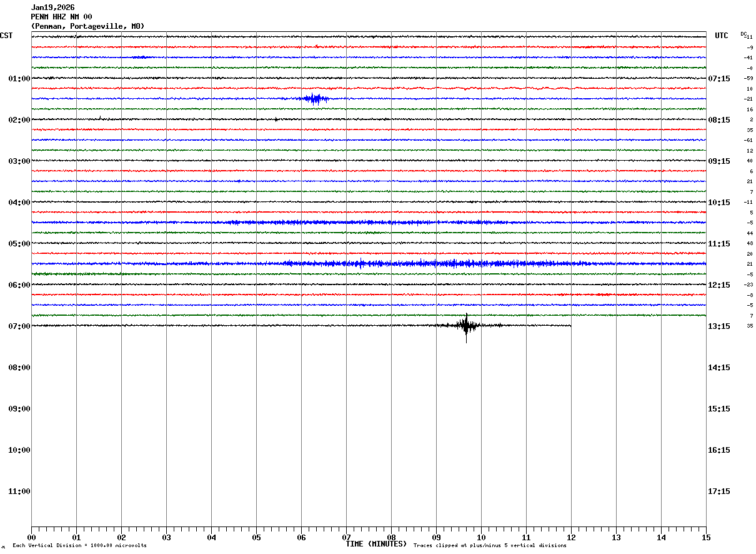Click the DC offset column header
756x554 pixels.
coord(744,34)
